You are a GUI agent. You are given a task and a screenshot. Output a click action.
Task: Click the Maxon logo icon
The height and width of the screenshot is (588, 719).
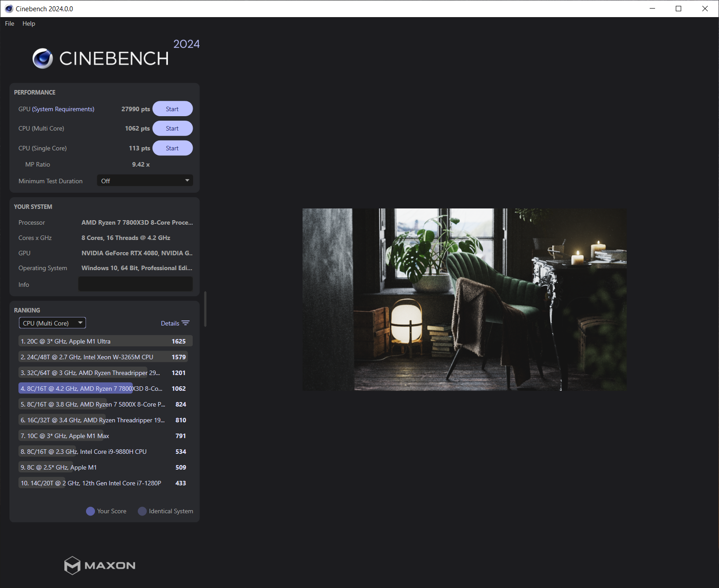(x=72, y=565)
